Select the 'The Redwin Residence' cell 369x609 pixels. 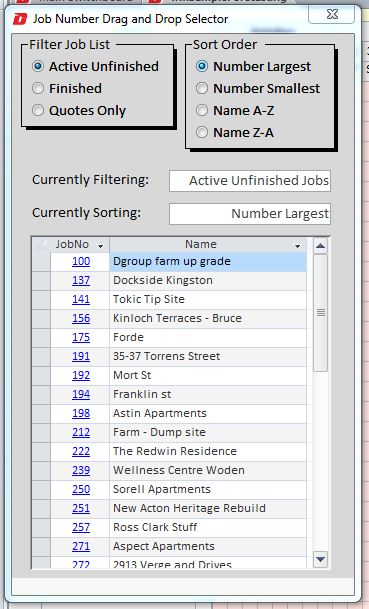(x=208, y=452)
